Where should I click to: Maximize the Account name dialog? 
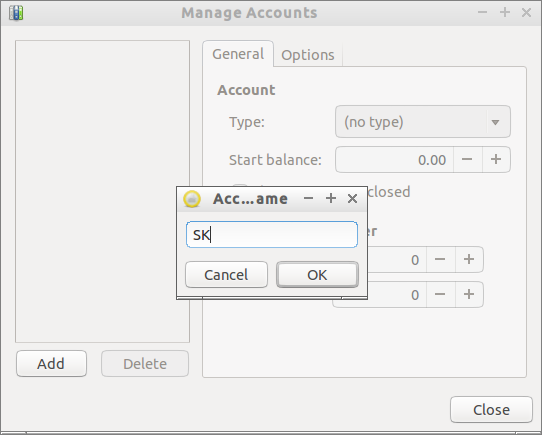point(331,198)
